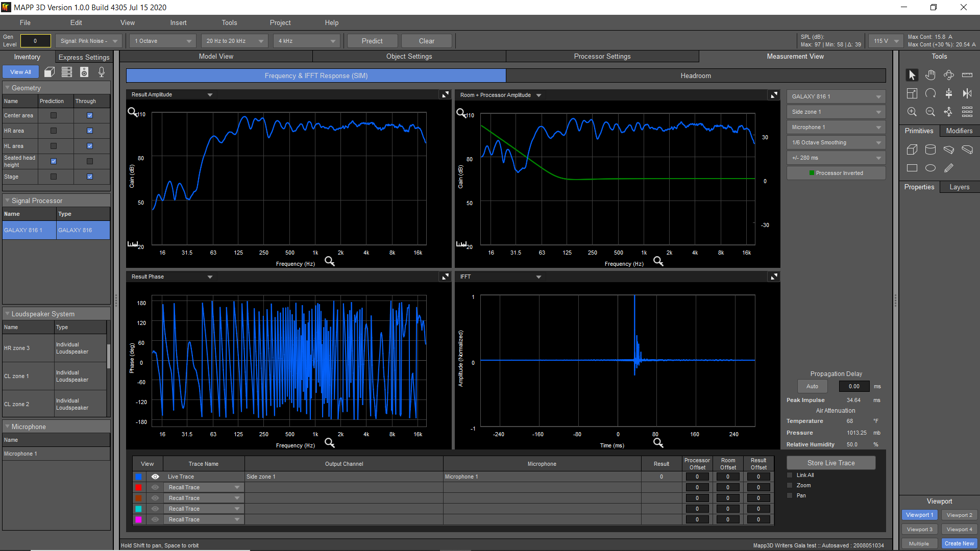The height and width of the screenshot is (551, 980).
Task: Click the Gen Level input field
Action: click(x=35, y=41)
